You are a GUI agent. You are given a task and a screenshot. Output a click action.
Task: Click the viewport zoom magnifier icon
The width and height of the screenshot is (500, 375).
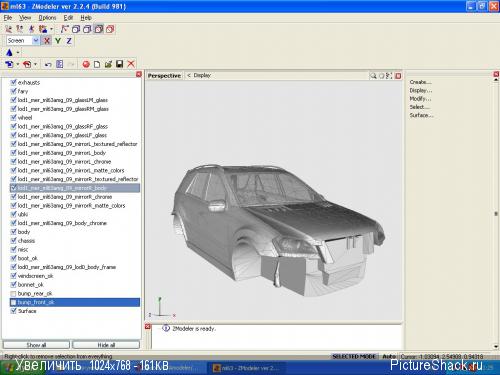(x=373, y=76)
